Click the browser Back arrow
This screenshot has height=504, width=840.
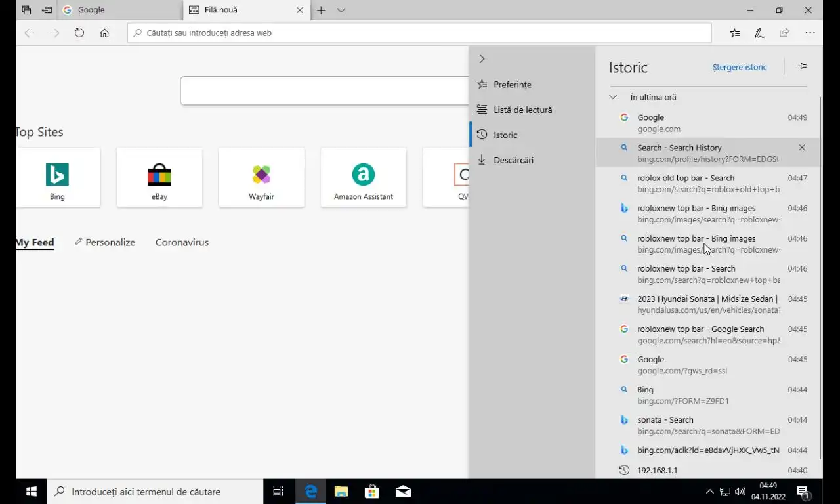[x=29, y=33]
